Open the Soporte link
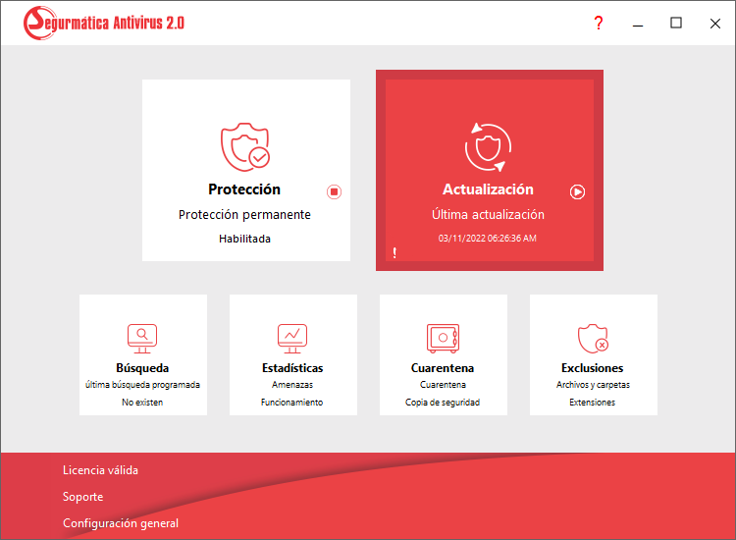The image size is (736, 540). pyautogui.click(x=83, y=497)
